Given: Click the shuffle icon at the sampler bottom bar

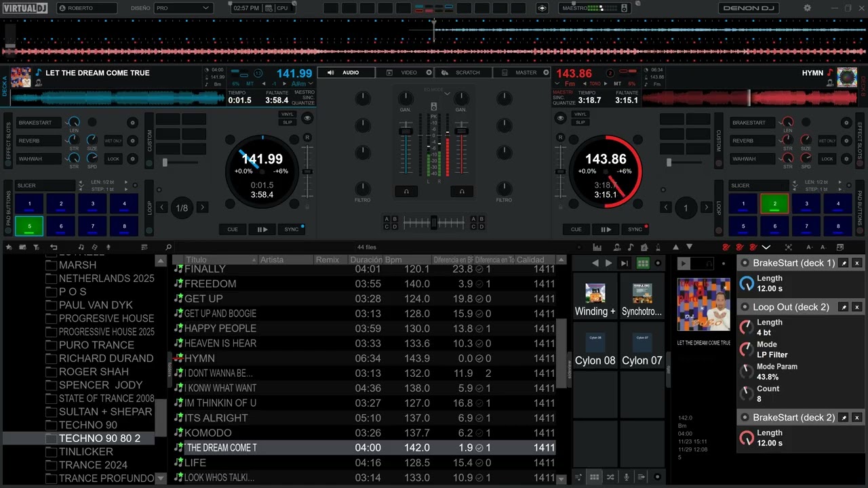Looking at the screenshot, I should (x=610, y=477).
